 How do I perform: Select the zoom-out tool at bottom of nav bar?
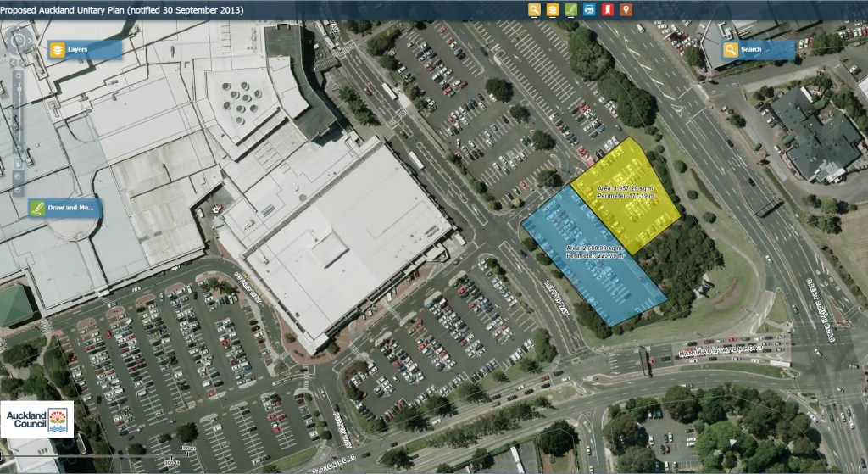[18, 189]
